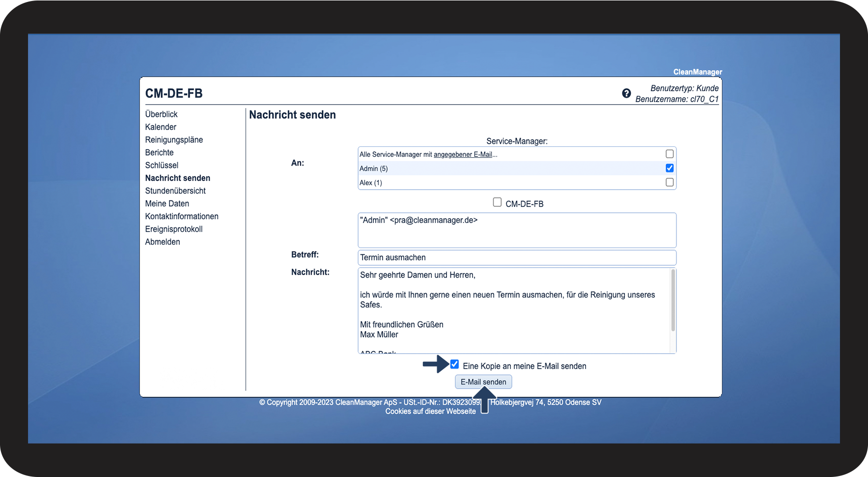The image size is (868, 477).
Task: Select Schlüssel in the sidebar
Action: click(x=162, y=165)
